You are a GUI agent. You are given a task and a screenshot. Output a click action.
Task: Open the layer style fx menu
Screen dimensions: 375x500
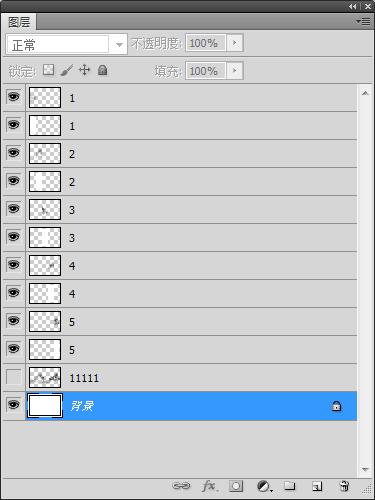point(210,486)
